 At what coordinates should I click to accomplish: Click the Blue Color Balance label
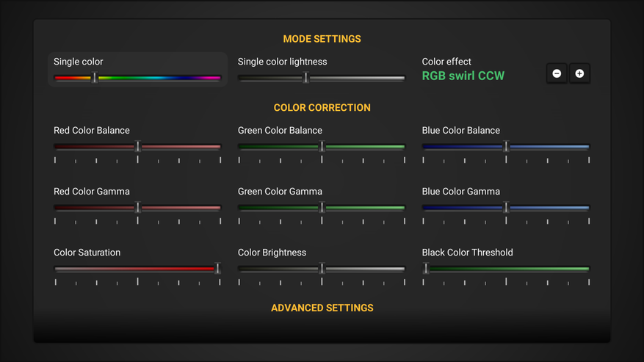(x=461, y=130)
